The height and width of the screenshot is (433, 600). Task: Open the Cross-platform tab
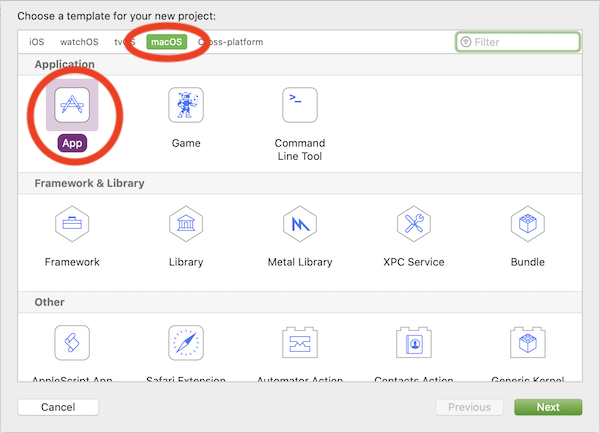[x=230, y=42]
